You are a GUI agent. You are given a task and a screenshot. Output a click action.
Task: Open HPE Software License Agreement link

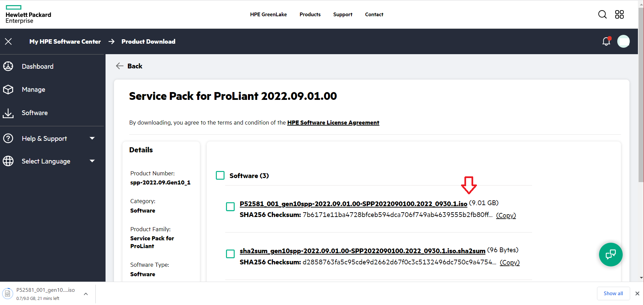333,123
